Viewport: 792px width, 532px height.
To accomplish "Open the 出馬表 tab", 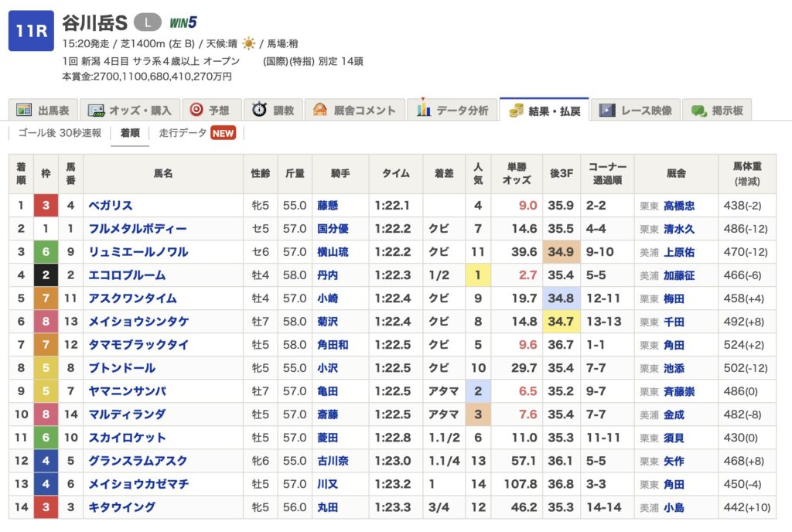I will [43, 110].
